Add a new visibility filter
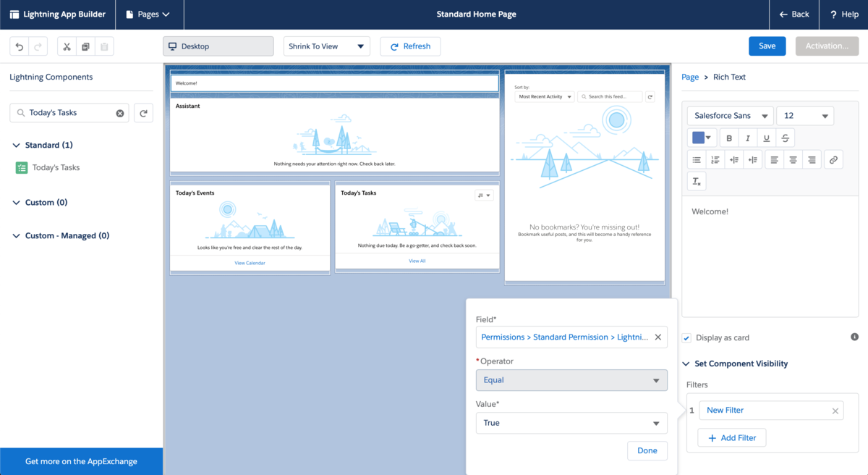This screenshot has height=475, width=868. click(732, 438)
